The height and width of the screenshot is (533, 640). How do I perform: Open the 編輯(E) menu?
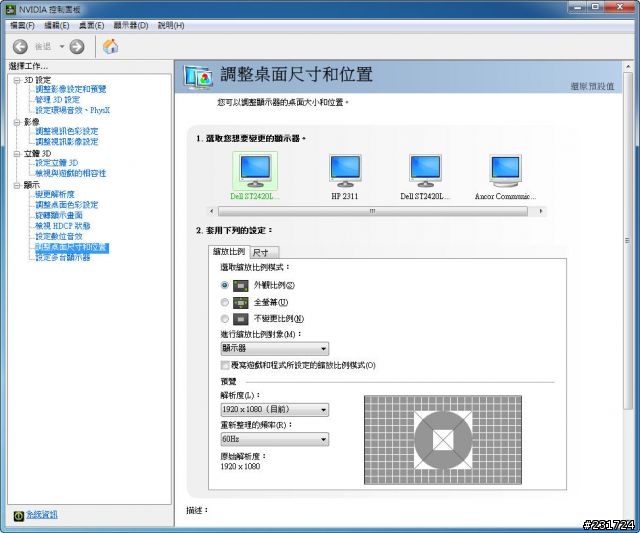57,25
